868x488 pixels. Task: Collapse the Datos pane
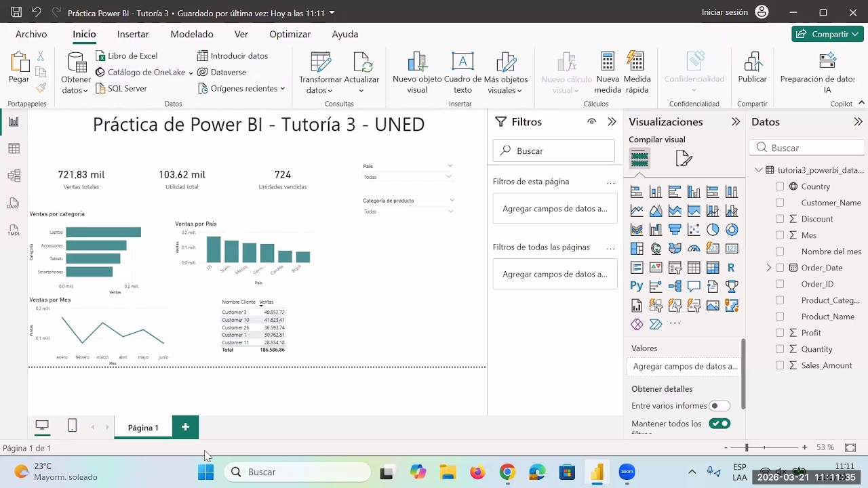(x=858, y=122)
